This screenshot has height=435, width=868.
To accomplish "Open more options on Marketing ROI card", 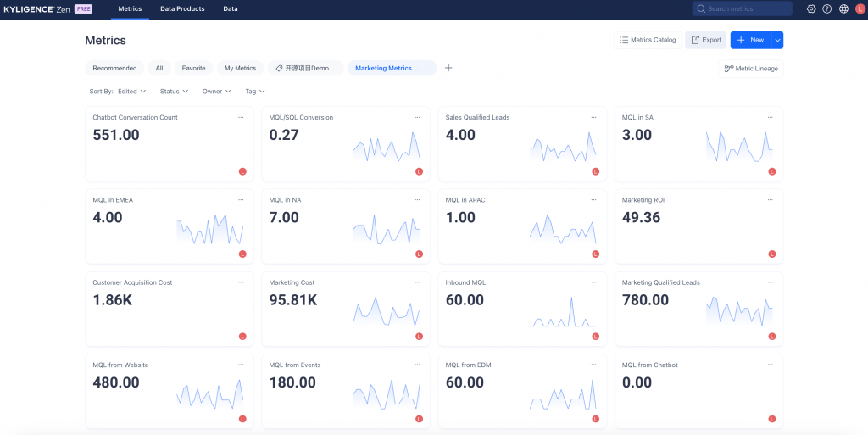I will (x=771, y=200).
